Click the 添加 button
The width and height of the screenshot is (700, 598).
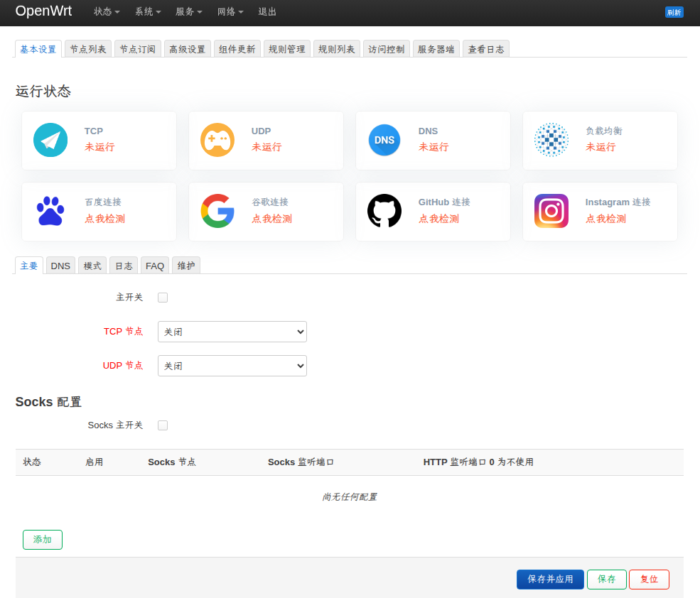(43, 540)
